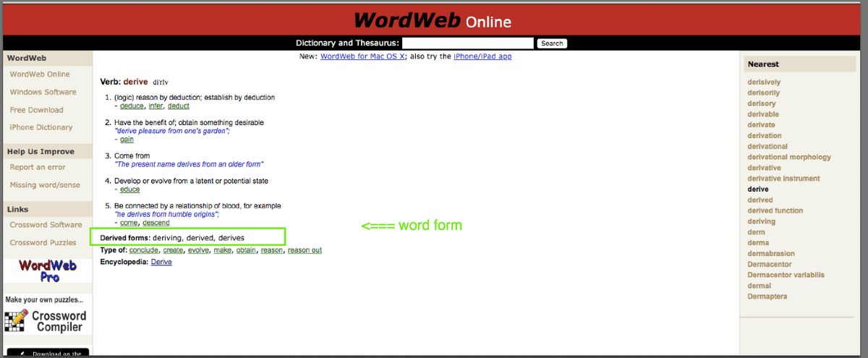Click the synonym infer

[x=156, y=106]
